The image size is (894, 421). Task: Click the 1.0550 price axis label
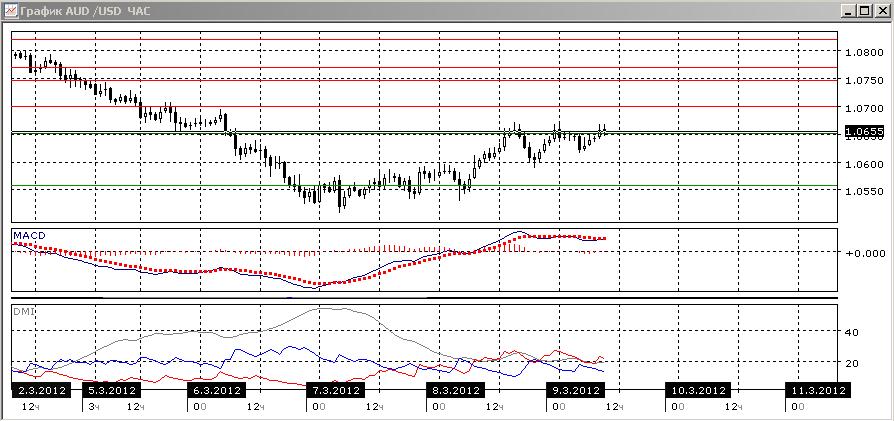pos(865,192)
